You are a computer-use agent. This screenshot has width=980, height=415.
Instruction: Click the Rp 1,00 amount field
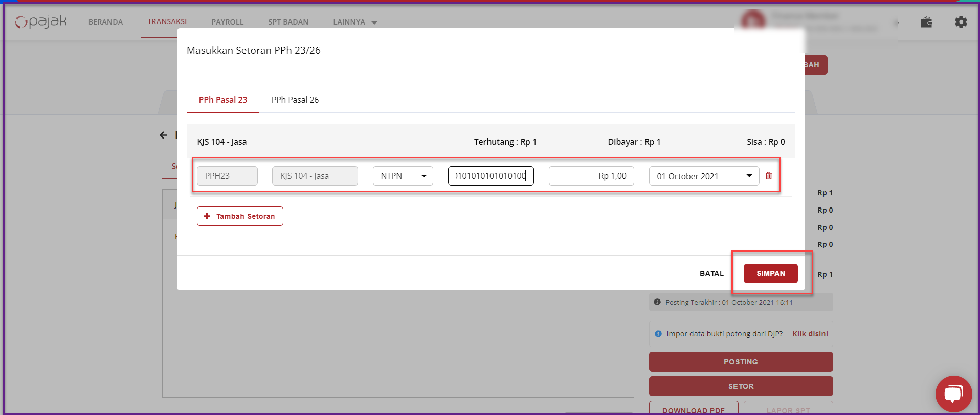point(591,176)
